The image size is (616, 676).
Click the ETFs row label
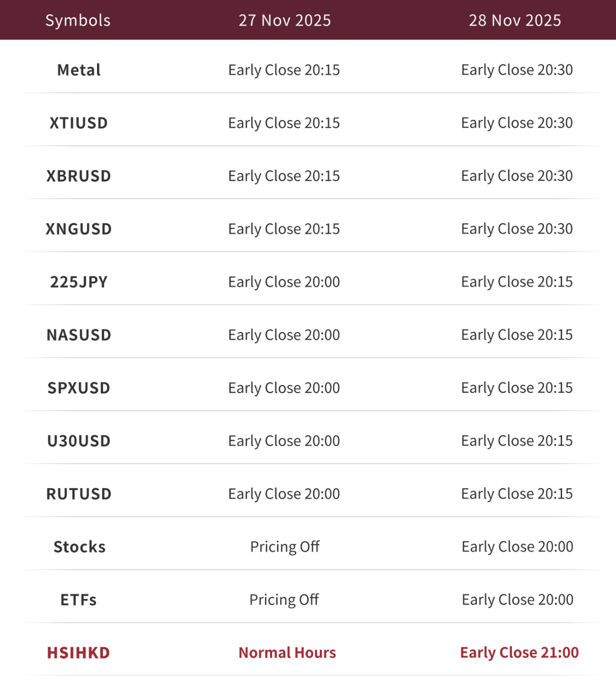click(x=79, y=600)
